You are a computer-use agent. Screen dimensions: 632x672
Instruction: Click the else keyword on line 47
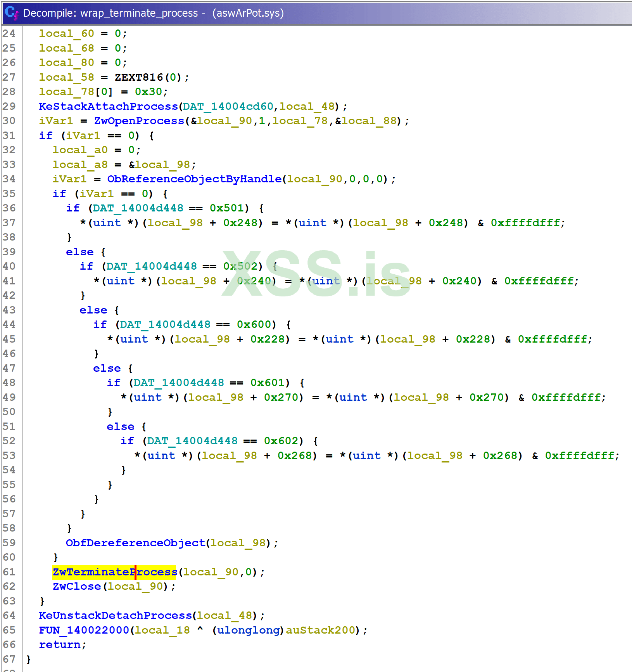click(x=107, y=368)
